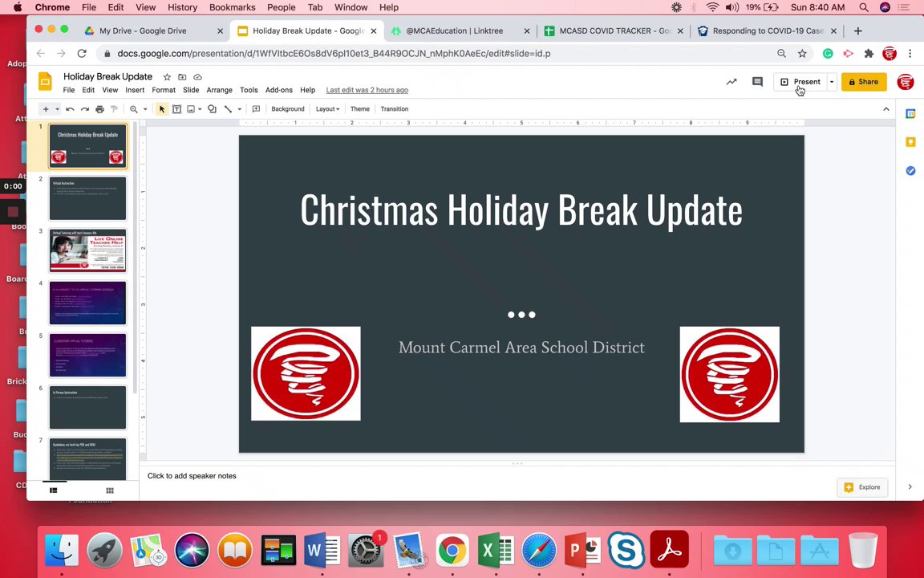The image size is (924, 578).
Task: Open Google Tasks side panel
Action: point(910,170)
